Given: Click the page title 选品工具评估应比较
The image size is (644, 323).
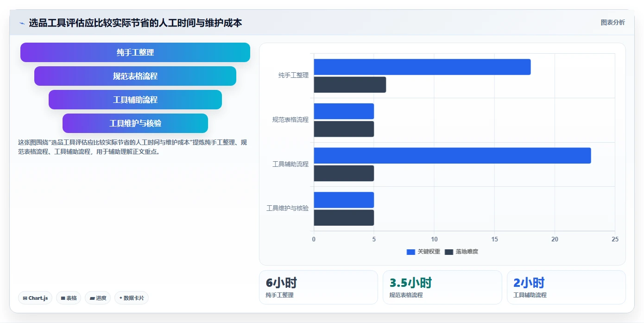Looking at the screenshot, I should (135, 23).
